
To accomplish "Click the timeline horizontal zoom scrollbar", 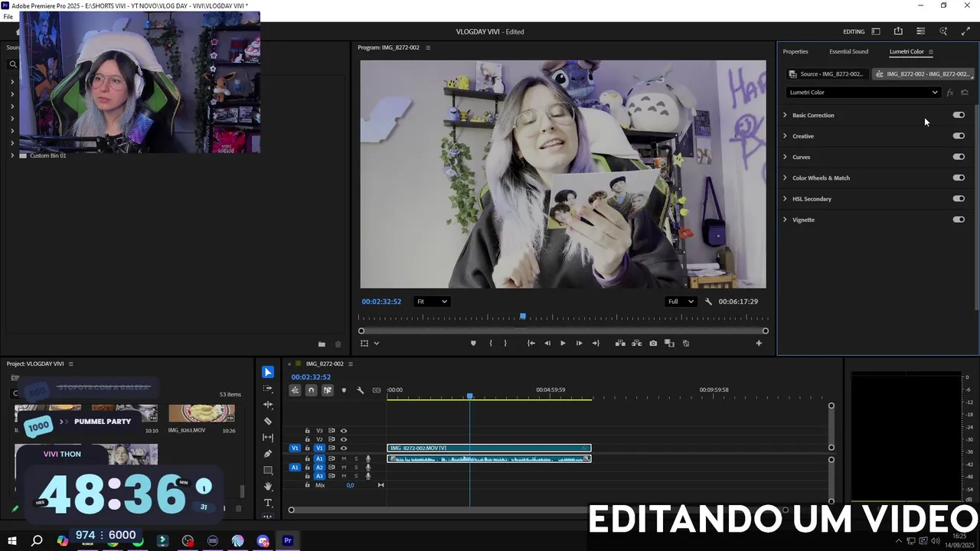I will [537, 510].
